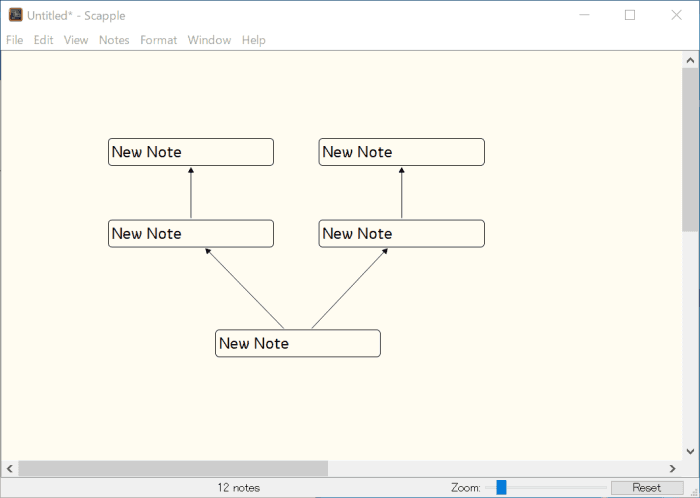This screenshot has height=498, width=700.
Task: Open the Window menu
Action: 209,40
